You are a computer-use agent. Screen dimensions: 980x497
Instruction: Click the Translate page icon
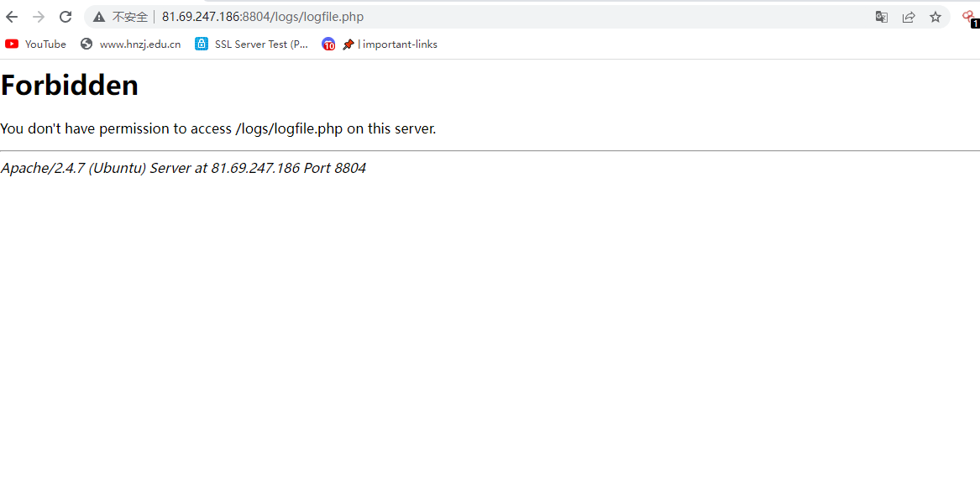click(882, 17)
